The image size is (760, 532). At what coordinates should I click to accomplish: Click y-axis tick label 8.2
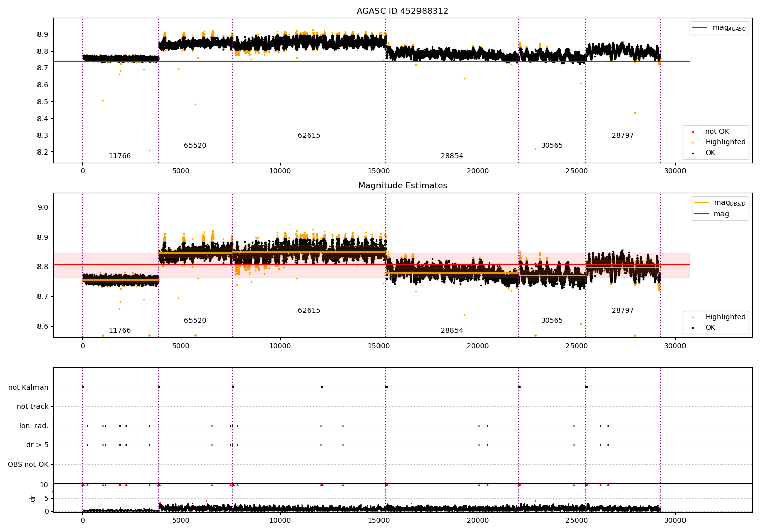pyautogui.click(x=42, y=152)
